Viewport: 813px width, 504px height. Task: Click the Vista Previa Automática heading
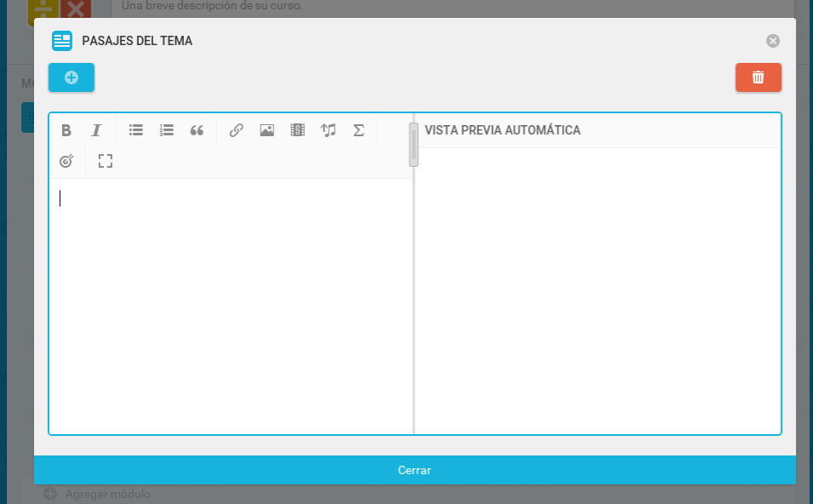(502, 130)
